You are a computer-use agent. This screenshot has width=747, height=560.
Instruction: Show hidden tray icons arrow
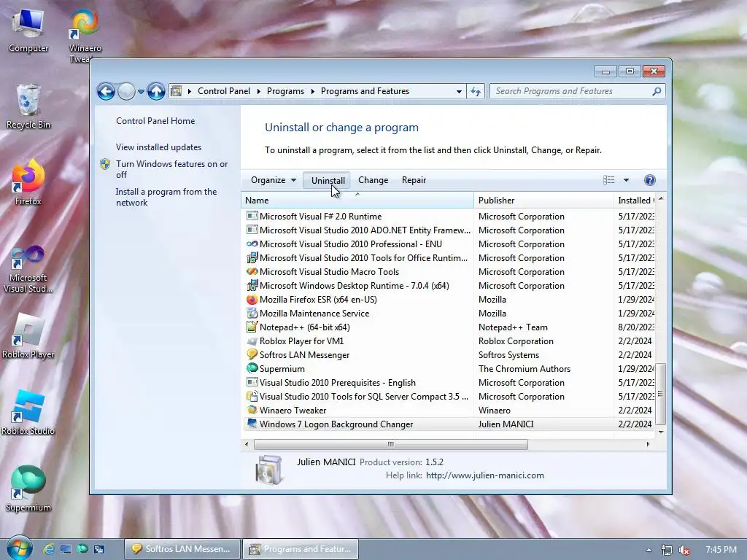point(649,550)
